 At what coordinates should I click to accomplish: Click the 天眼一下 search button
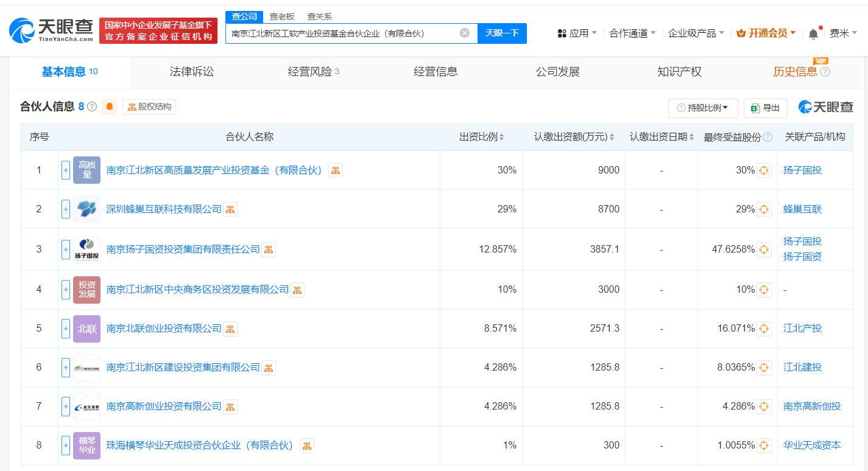coord(502,33)
